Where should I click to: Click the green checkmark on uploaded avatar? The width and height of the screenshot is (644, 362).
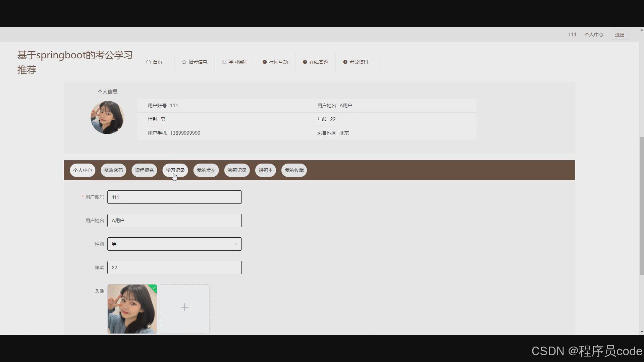154,288
